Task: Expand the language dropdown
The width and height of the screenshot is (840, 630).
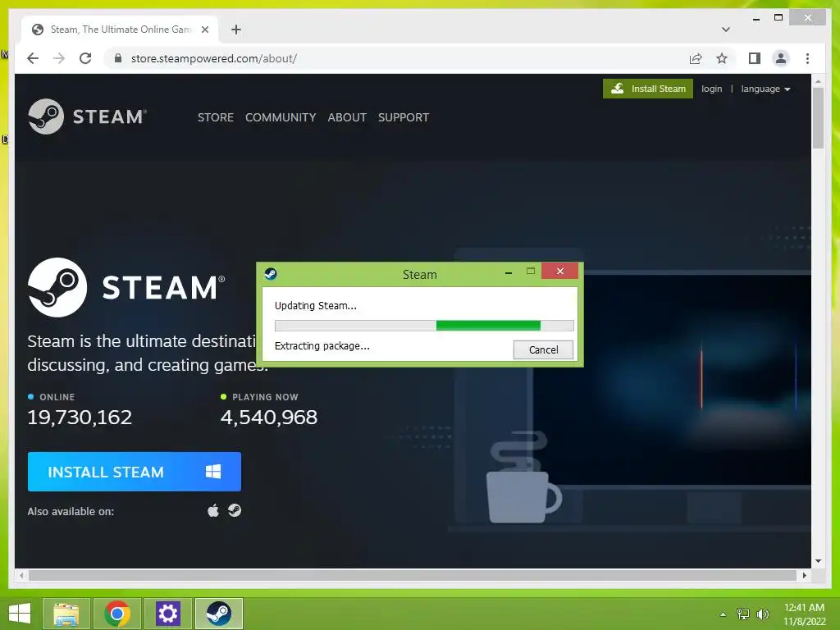Action: [765, 89]
